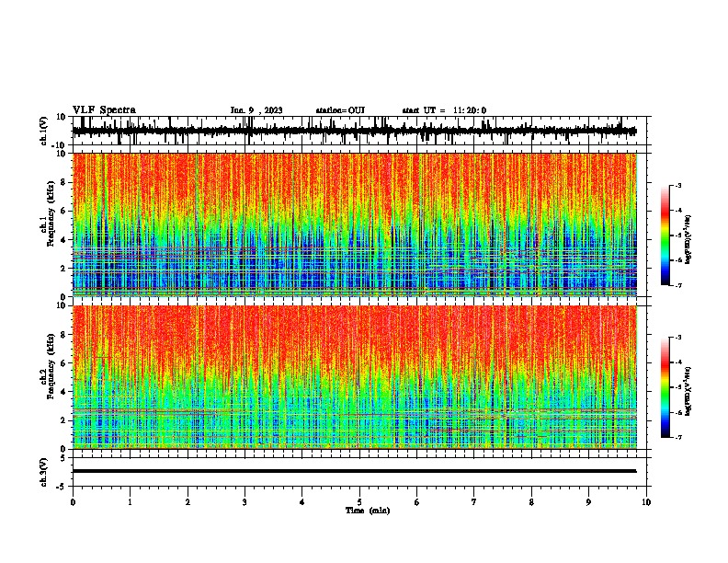Screen dimensions: 728x563
Task: Click the "Time (min)" axis title
Action: [368, 511]
